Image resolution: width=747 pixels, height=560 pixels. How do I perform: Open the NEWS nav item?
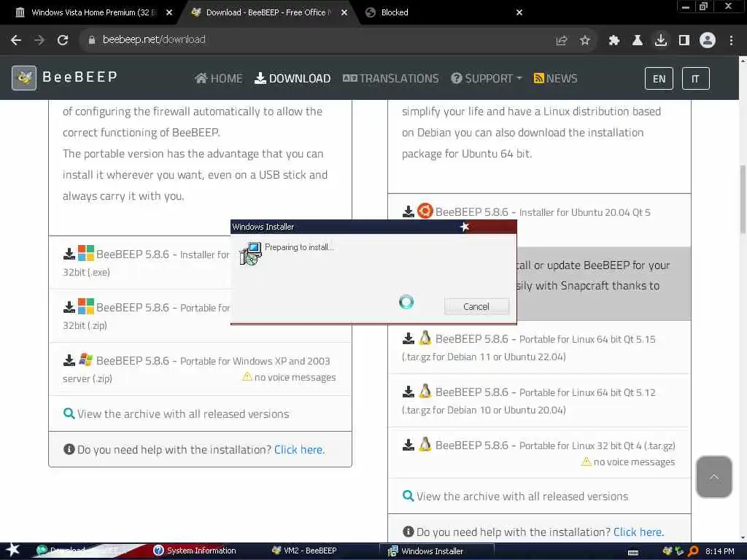coord(555,78)
